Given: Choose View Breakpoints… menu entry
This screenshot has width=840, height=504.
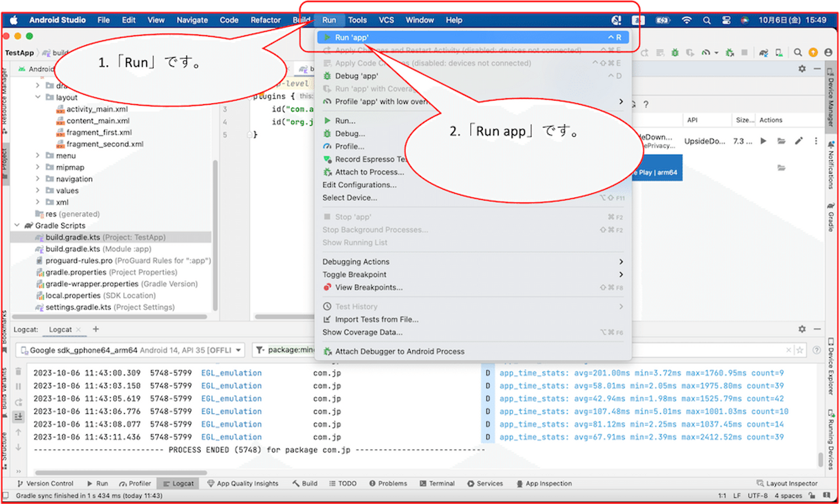Looking at the screenshot, I should click(x=473, y=288).
